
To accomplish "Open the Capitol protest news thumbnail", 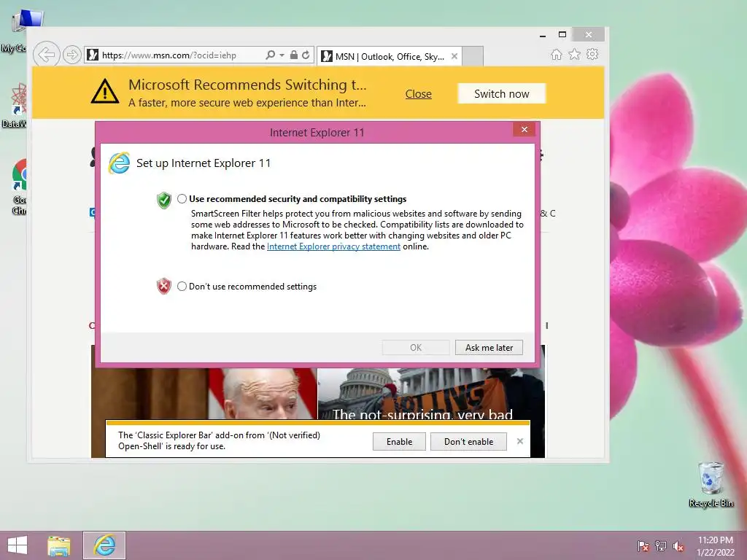I will [430, 394].
